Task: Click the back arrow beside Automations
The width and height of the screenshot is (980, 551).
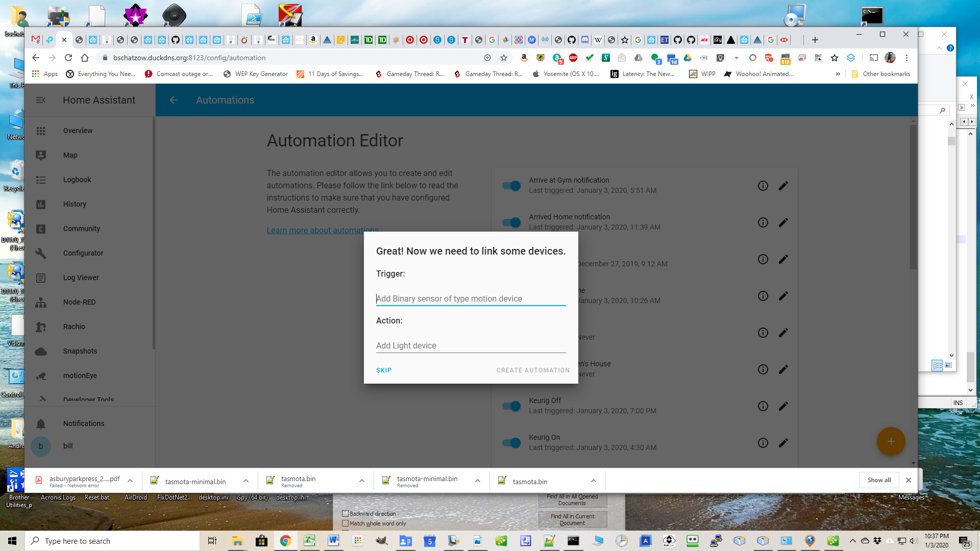Action: [x=174, y=100]
